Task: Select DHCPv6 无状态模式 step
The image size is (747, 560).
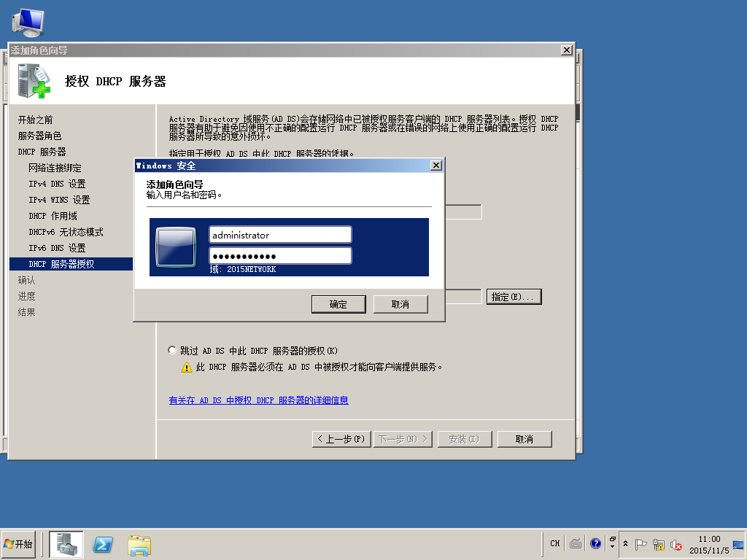Action: coord(66,233)
